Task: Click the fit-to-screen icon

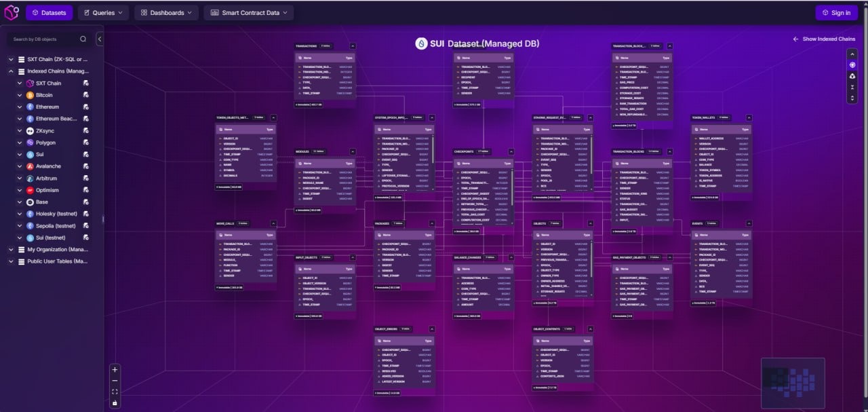Action: [x=115, y=392]
